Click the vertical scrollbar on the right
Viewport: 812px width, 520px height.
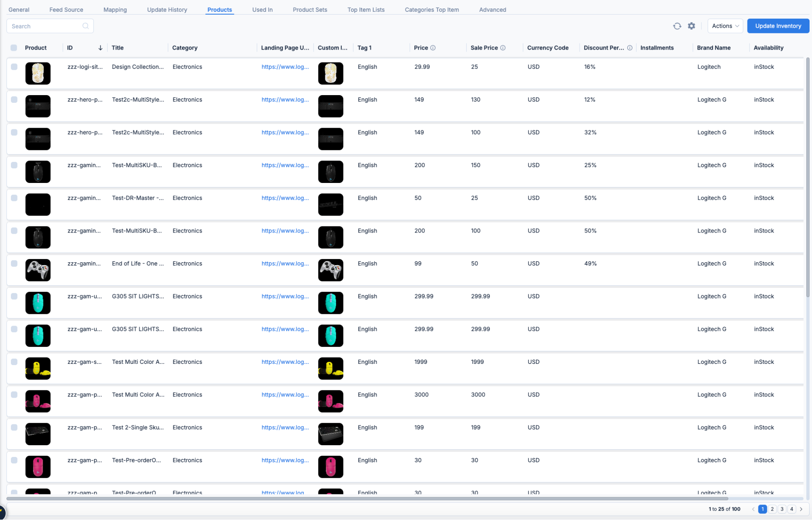(808, 177)
